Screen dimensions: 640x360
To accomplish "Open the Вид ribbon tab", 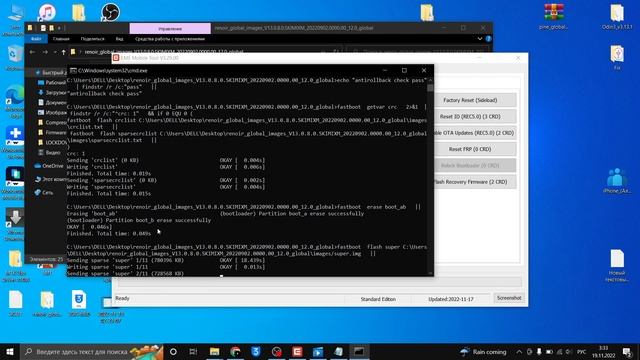I will (119, 39).
